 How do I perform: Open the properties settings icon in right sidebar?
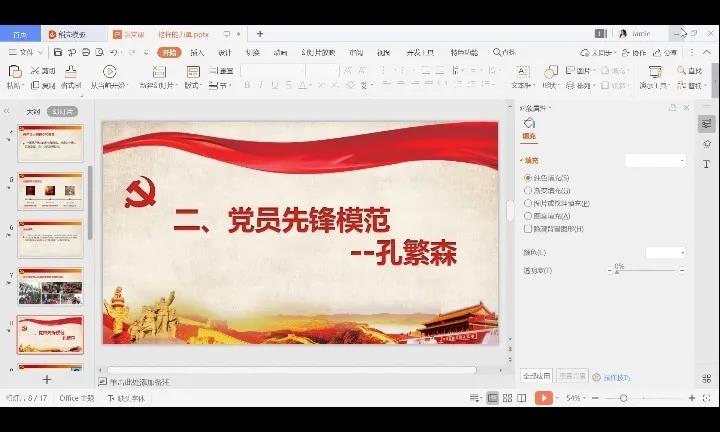(706, 123)
